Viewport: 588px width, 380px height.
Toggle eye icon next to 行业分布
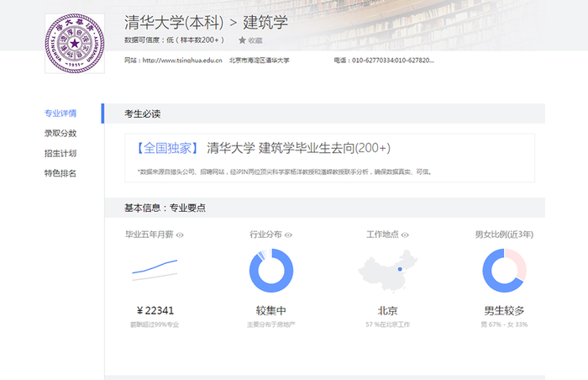(x=288, y=235)
